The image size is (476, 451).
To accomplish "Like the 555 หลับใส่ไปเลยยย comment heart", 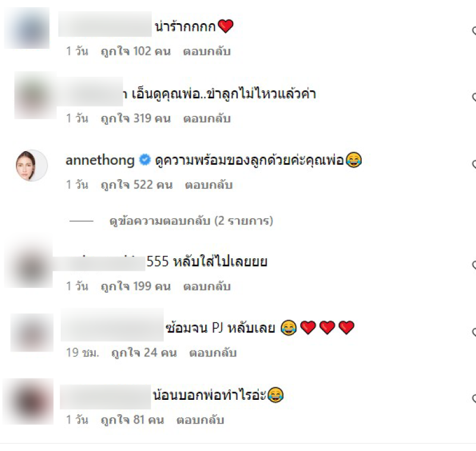I will pyautogui.click(x=474, y=265).
